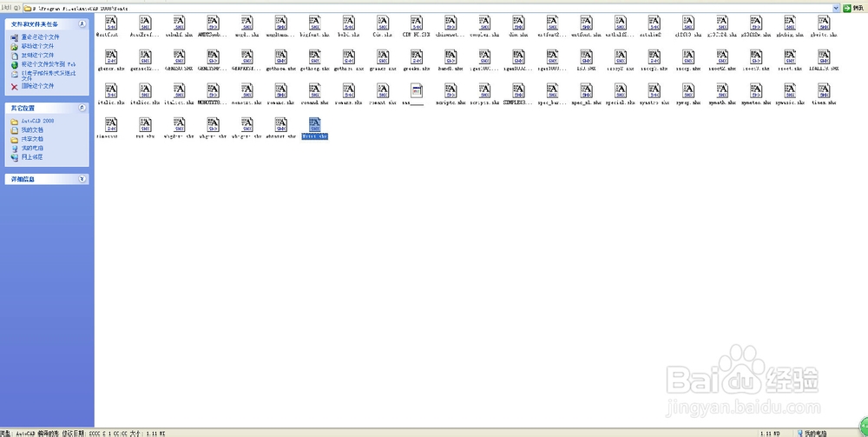Image resolution: width=868 pixels, height=437 pixels.
Task: Select the italicc.shx font file icon
Action: (x=145, y=91)
